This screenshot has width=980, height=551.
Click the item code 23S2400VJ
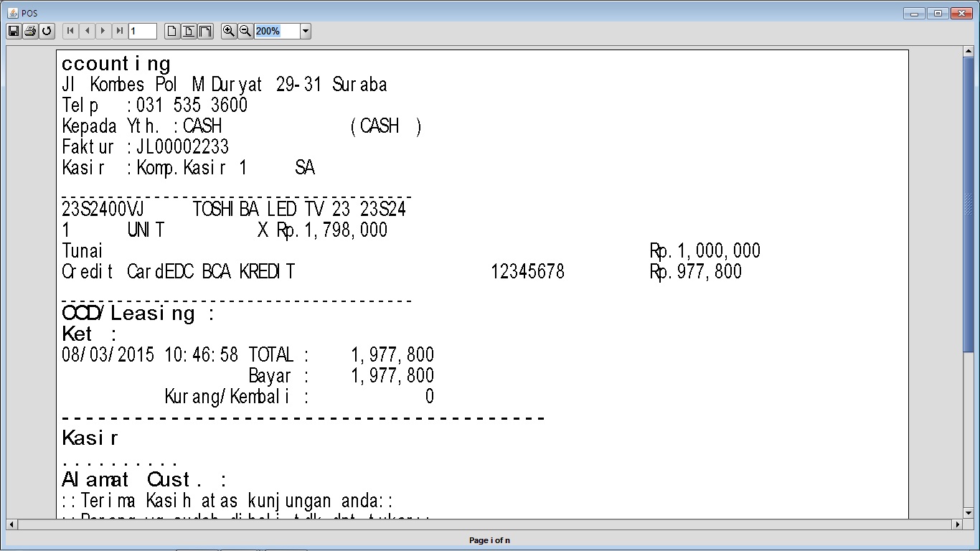tap(103, 209)
